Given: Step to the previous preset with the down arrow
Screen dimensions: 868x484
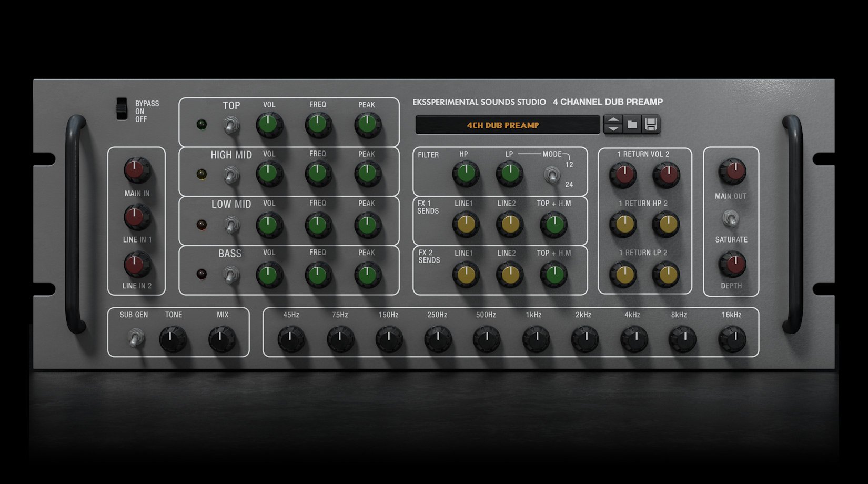Looking at the screenshot, I should pos(613,129).
